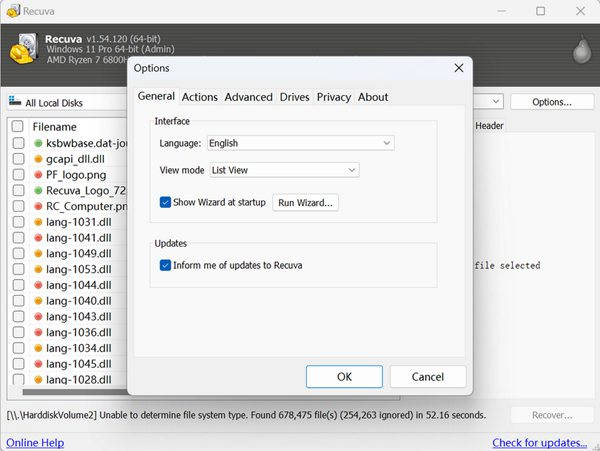The width and height of the screenshot is (600, 451).
Task: Confirm the dialog with OK
Action: point(344,377)
